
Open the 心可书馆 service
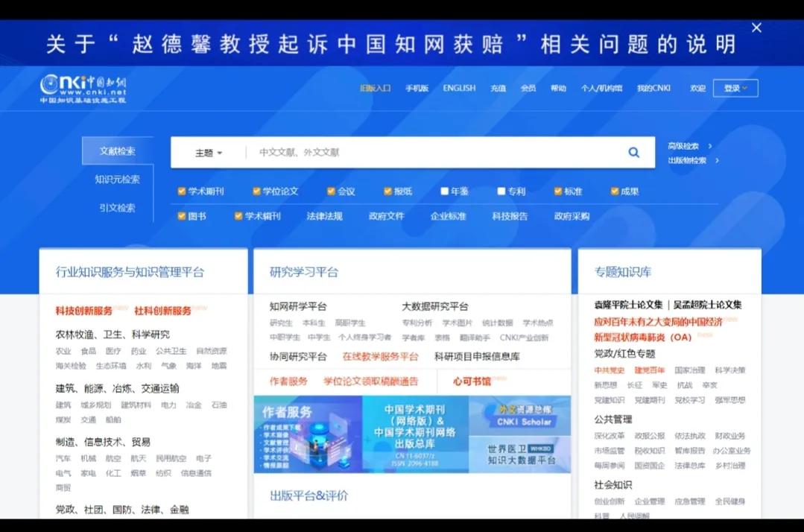coord(472,381)
